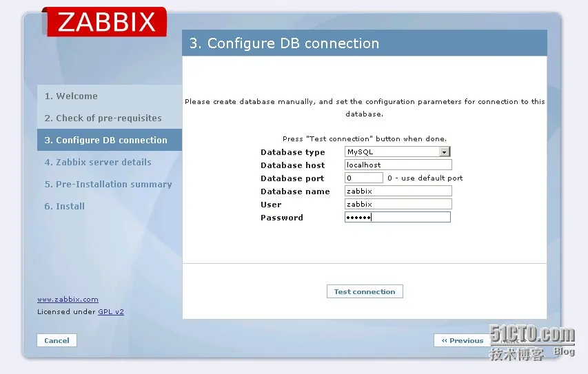Click the Database host field

[398, 165]
